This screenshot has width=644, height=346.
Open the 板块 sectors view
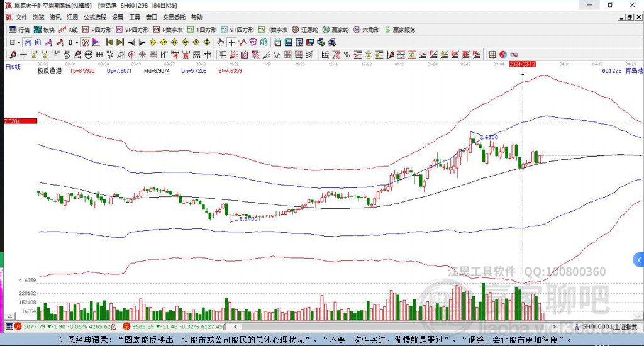(x=45, y=30)
